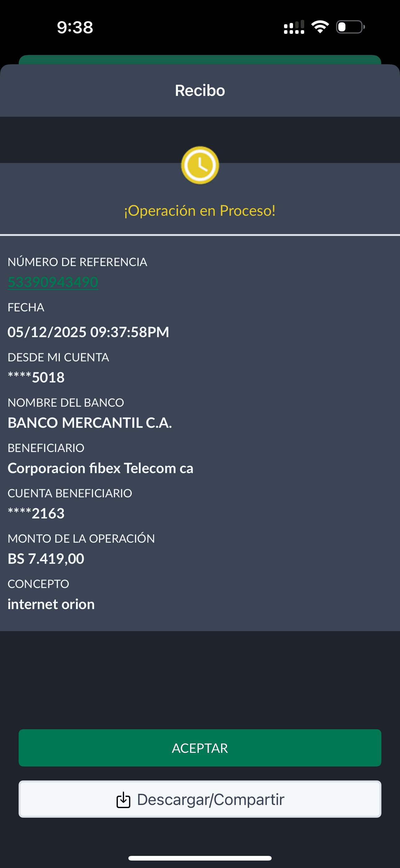
Task: Tap the home indicator bar
Action: coord(200,858)
